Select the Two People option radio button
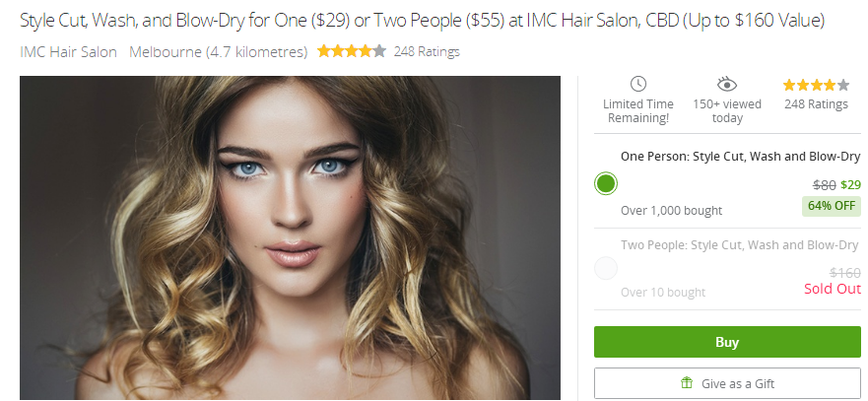 (606, 268)
